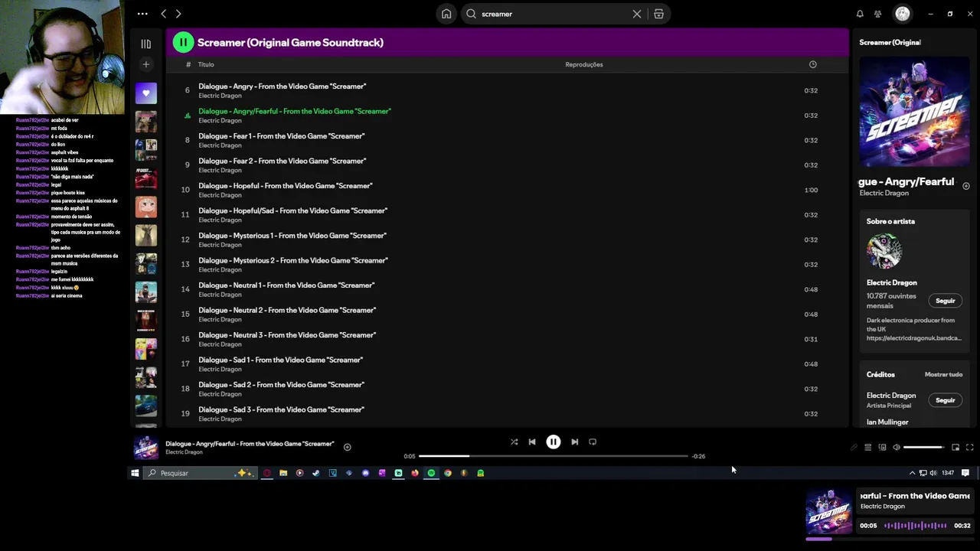Click "Mostrar tudo" in Créditos
Image resolution: width=980 pixels, height=551 pixels.
pos(943,374)
